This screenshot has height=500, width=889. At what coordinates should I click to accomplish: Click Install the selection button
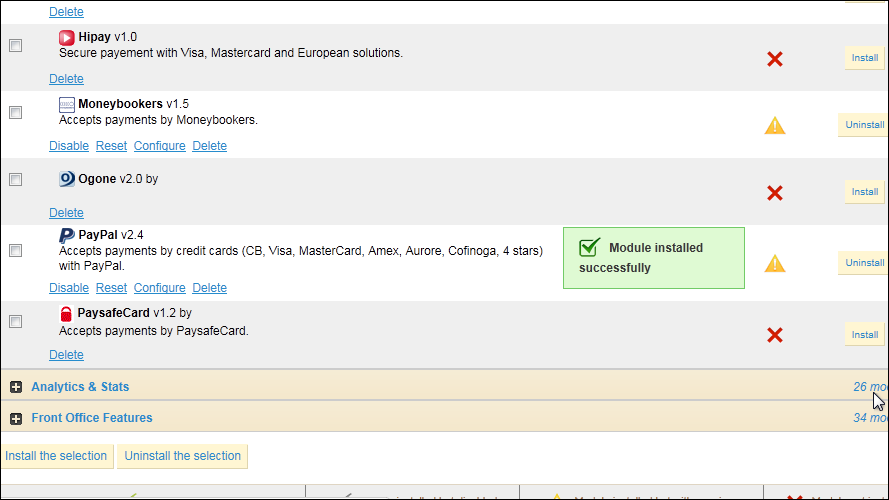click(56, 456)
